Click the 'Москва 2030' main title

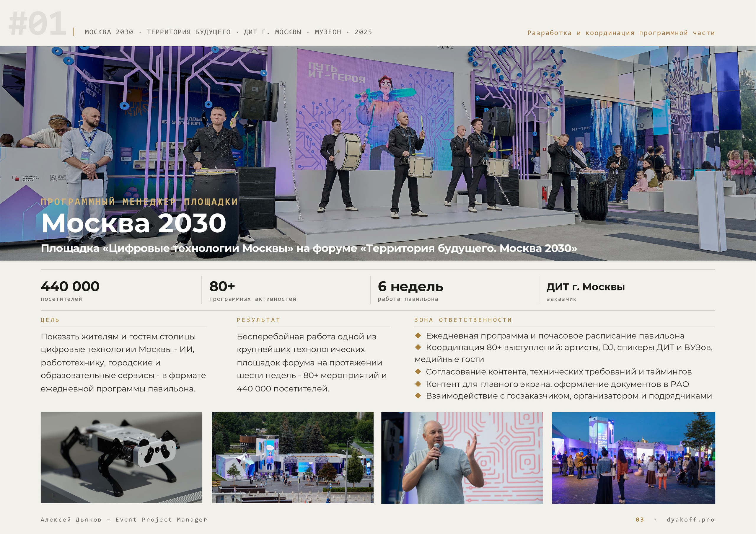coord(134,223)
